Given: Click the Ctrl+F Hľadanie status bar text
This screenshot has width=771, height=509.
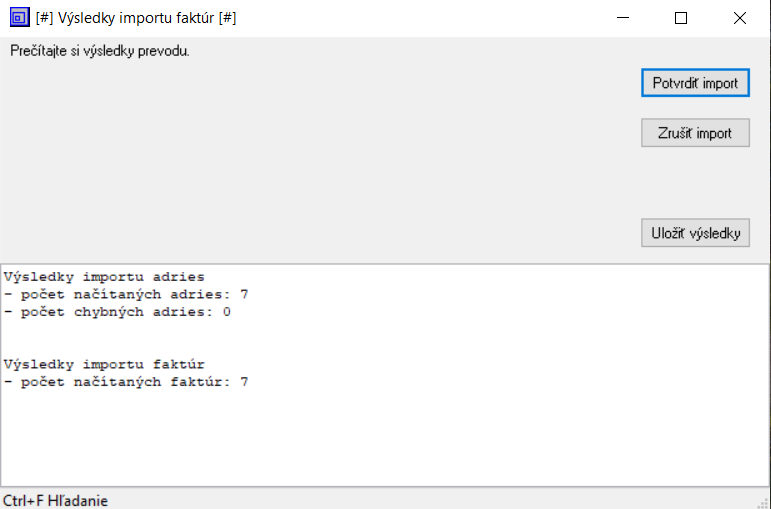Looking at the screenshot, I should tap(55, 501).
